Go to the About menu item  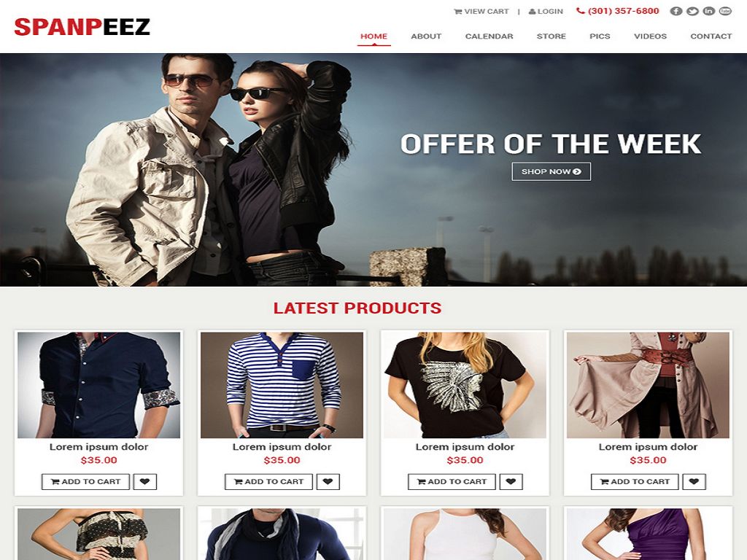[426, 36]
